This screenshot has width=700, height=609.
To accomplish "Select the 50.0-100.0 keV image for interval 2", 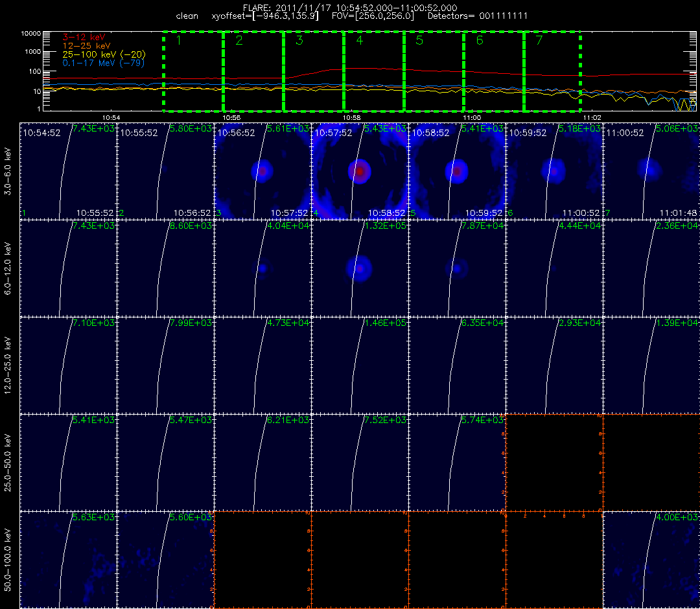I will (x=166, y=560).
